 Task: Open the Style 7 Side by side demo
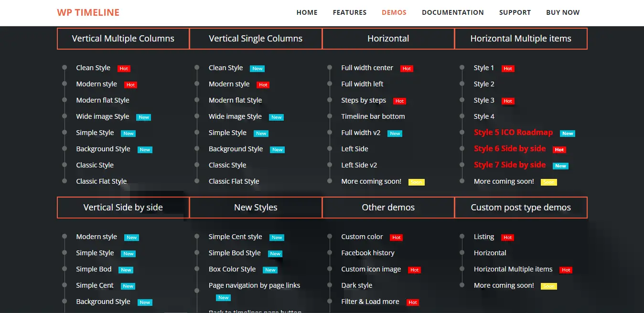coord(509,165)
